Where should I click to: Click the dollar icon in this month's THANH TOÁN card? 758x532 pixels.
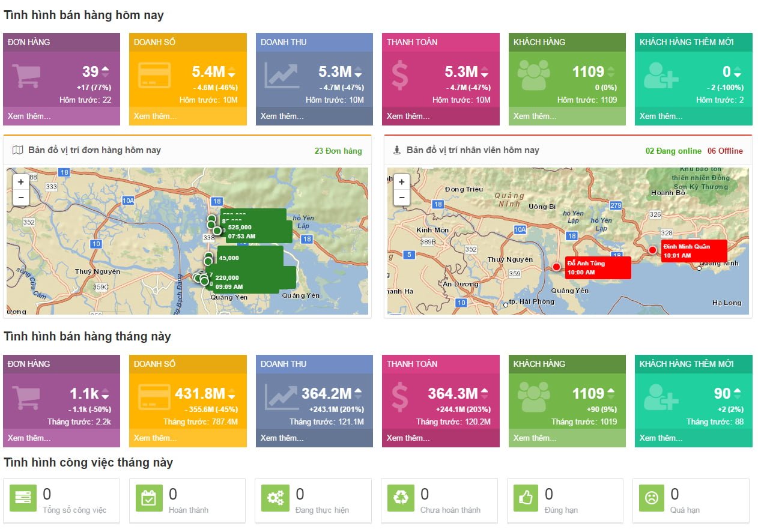(x=399, y=398)
